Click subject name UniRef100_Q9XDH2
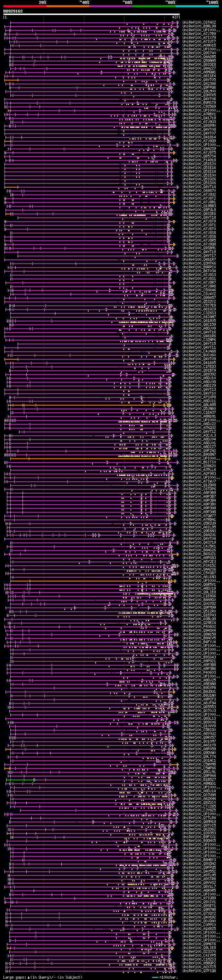This screenshot has width=222, height=980. (199, 864)
